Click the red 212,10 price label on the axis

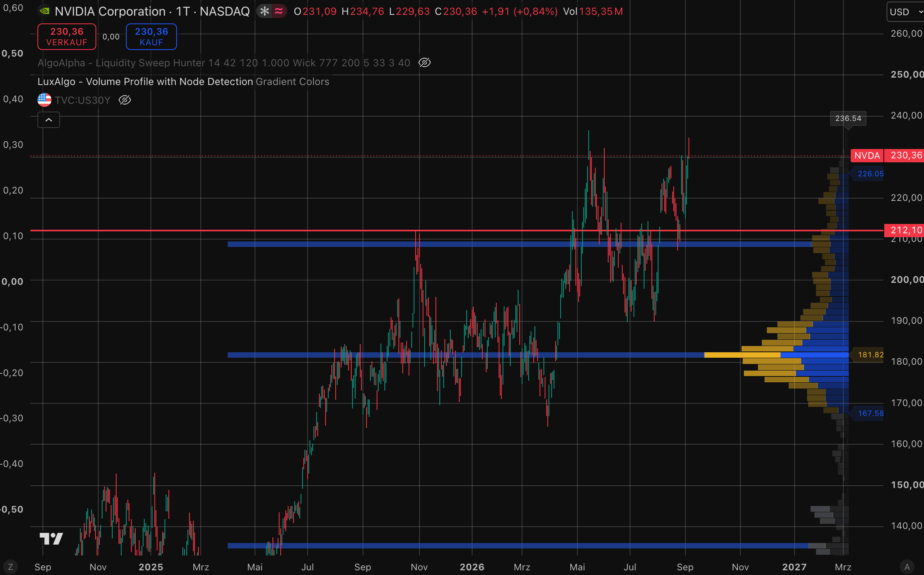(x=904, y=230)
